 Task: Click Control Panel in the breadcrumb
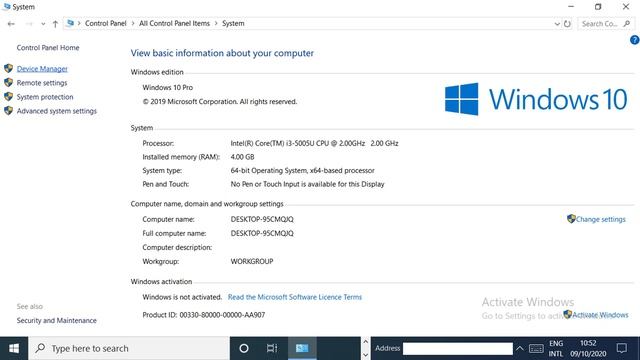pyautogui.click(x=106, y=23)
